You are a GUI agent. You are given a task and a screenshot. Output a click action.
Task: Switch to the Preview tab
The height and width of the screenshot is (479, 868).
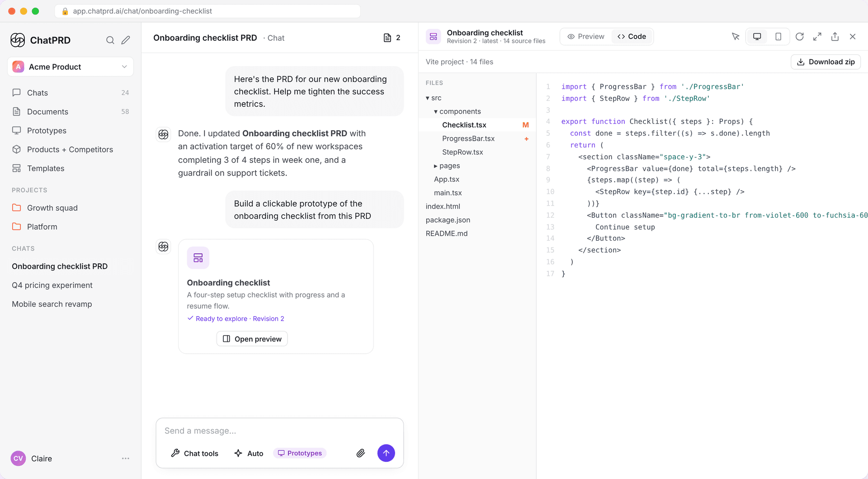click(x=586, y=37)
